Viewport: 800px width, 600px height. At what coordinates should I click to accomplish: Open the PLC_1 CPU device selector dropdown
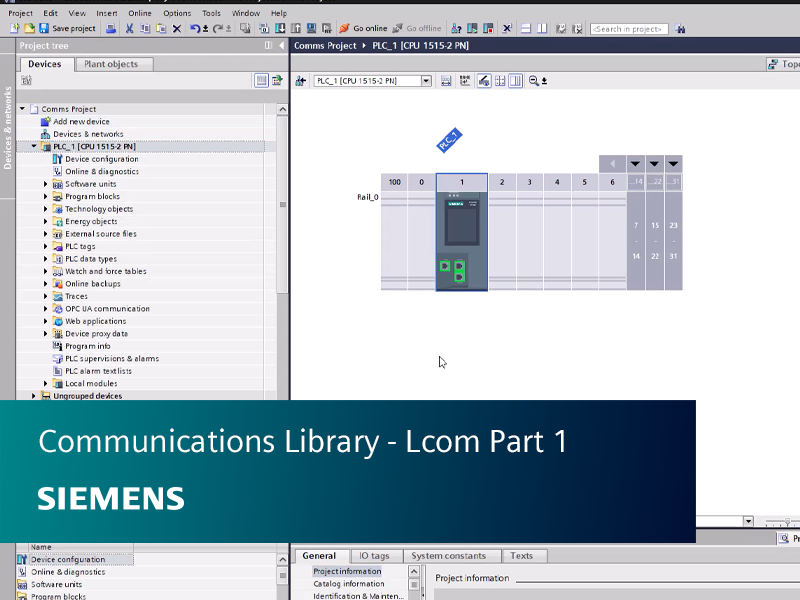[x=427, y=81]
